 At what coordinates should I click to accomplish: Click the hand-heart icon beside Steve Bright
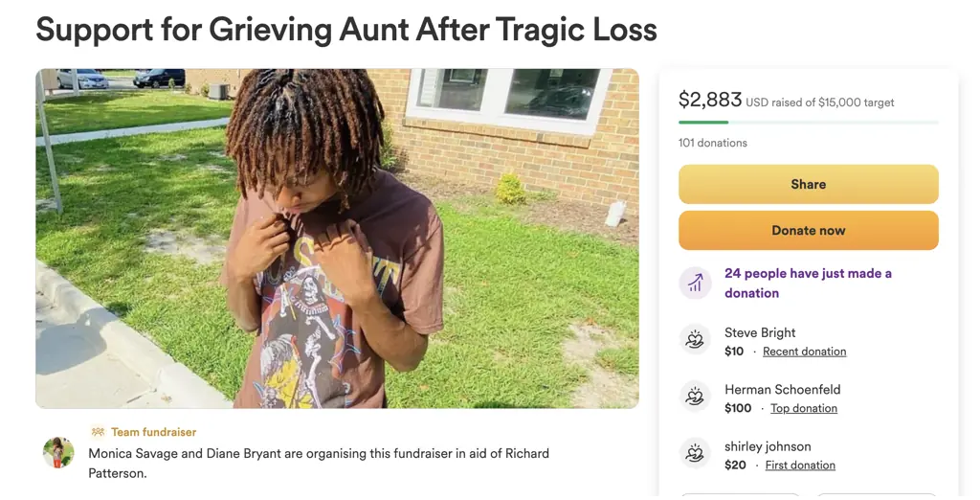click(x=695, y=340)
